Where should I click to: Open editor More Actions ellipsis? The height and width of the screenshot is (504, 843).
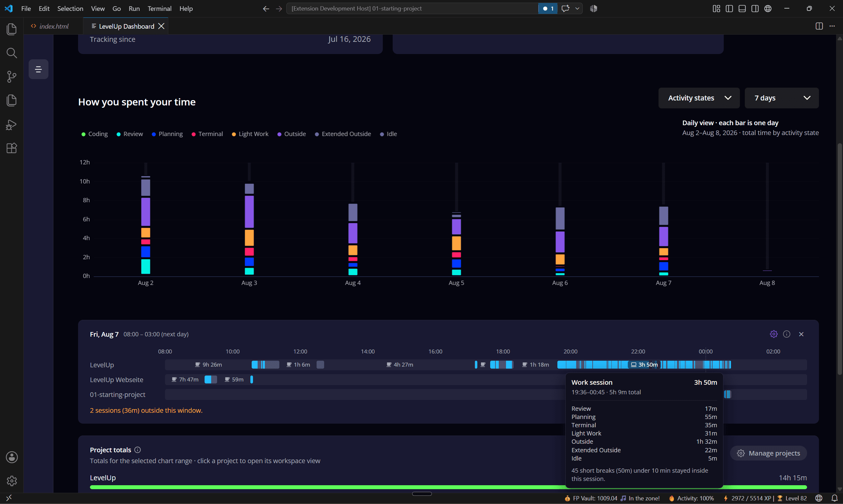[x=832, y=26]
